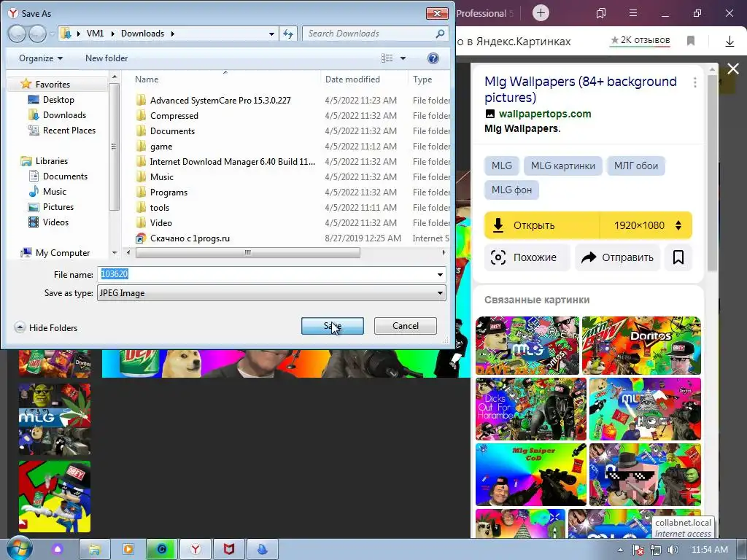Viewport: 747px width, 560px height.
Task: Click the Save button
Action: 333,326
